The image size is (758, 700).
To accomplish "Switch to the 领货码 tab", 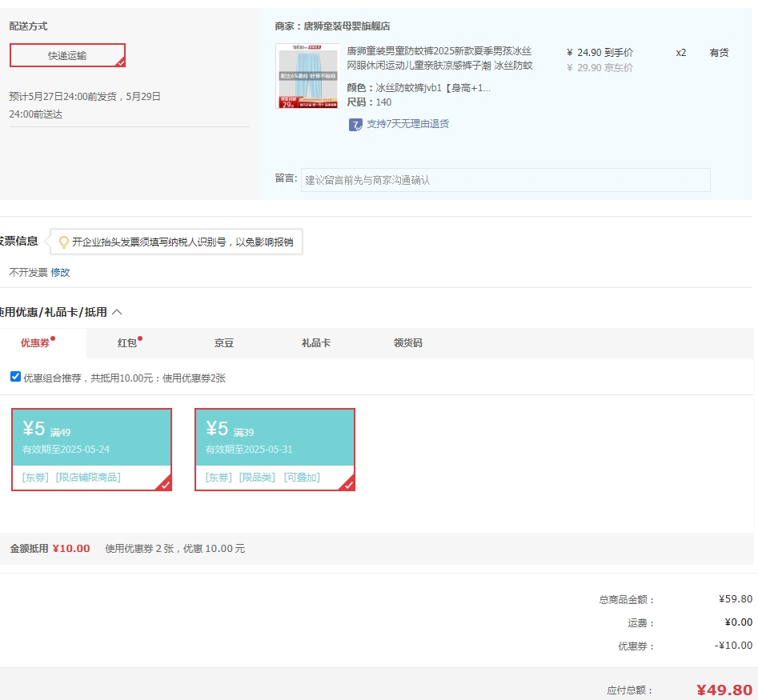I will pos(407,343).
